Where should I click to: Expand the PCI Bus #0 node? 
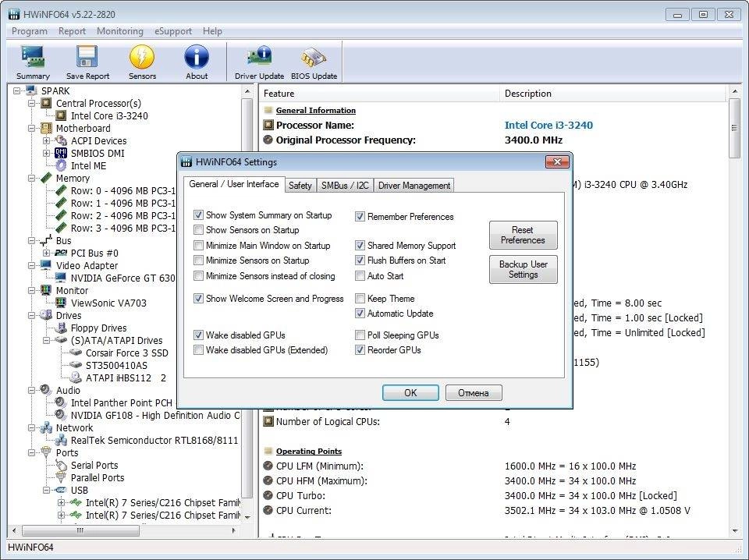tap(46, 253)
